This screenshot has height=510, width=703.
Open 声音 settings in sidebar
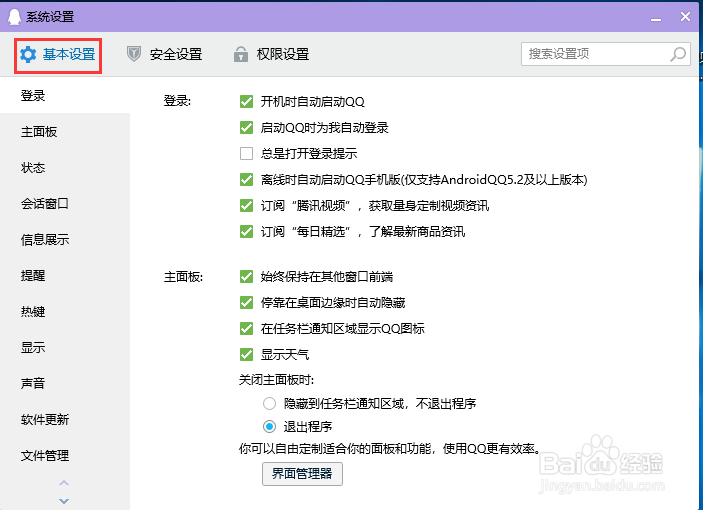point(65,383)
